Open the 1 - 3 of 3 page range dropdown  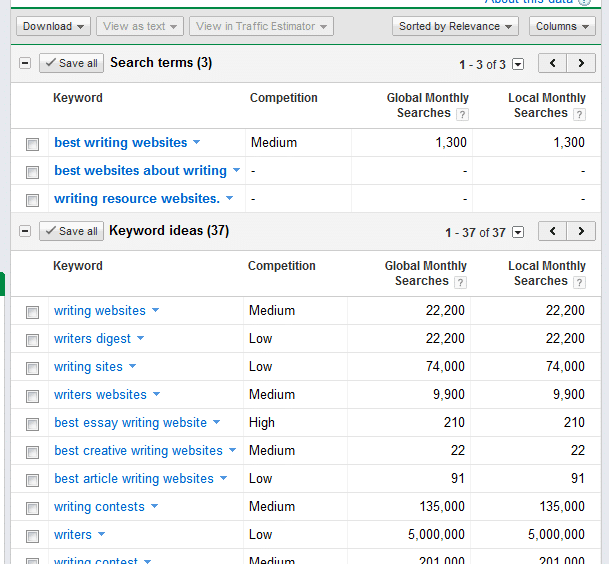click(x=518, y=64)
